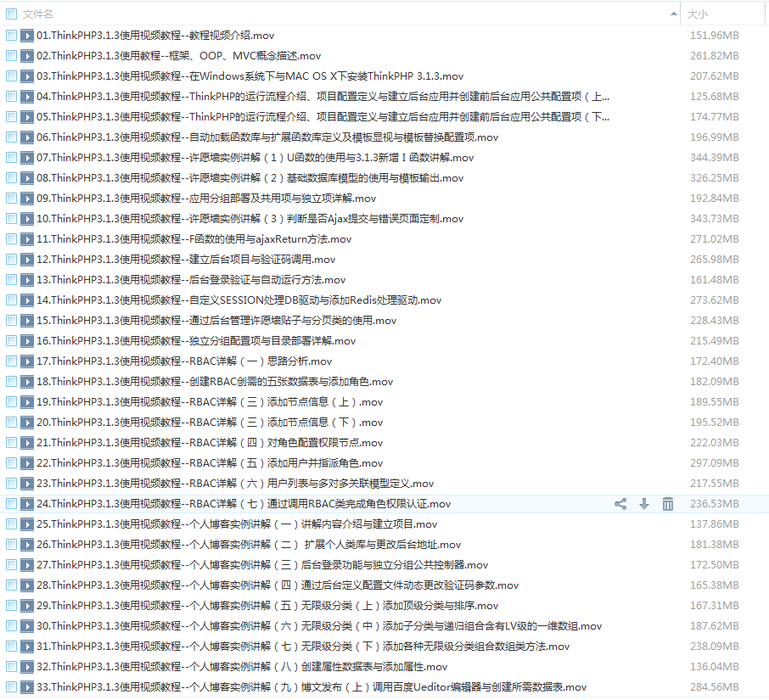Click the video icon of file 16
Image resolution: width=769 pixels, height=700 pixels.
point(27,341)
